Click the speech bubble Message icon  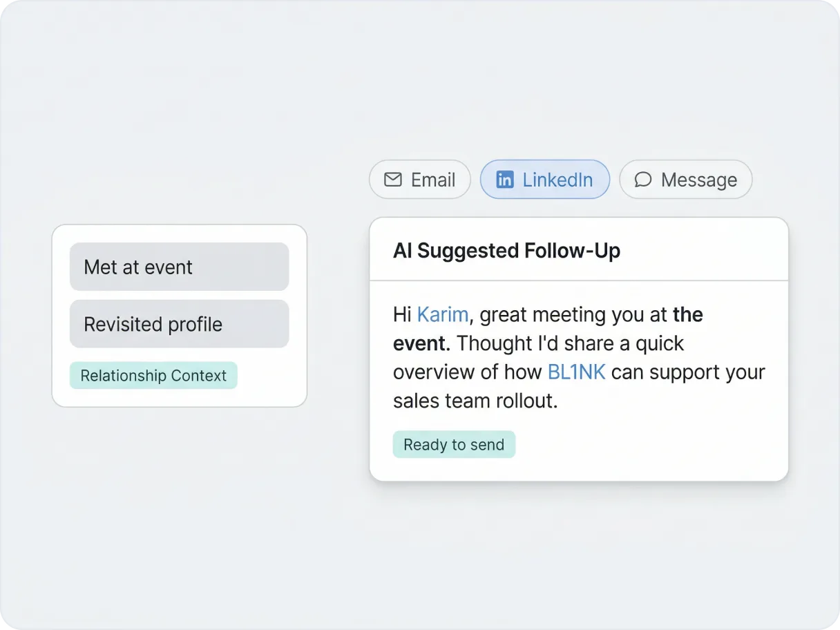643,180
